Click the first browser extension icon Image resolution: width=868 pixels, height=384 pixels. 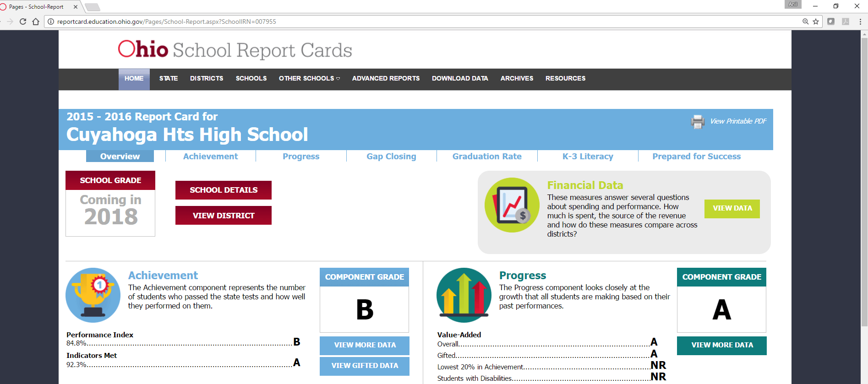pos(831,22)
